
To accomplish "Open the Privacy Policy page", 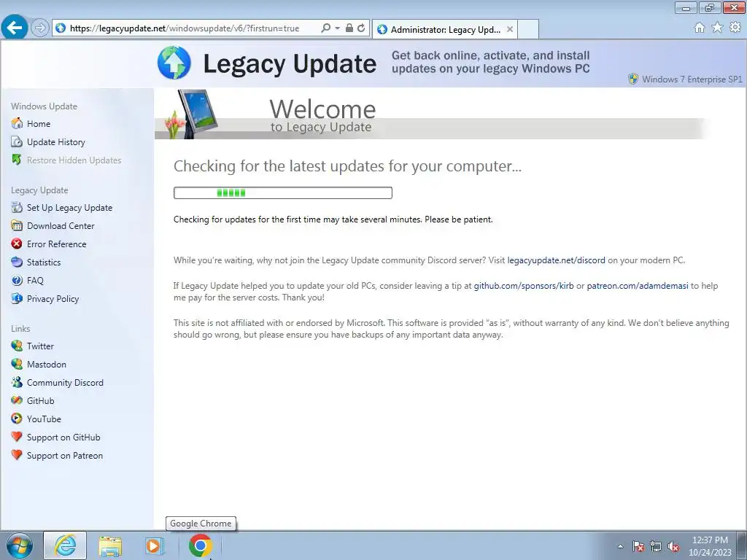I will tap(53, 298).
